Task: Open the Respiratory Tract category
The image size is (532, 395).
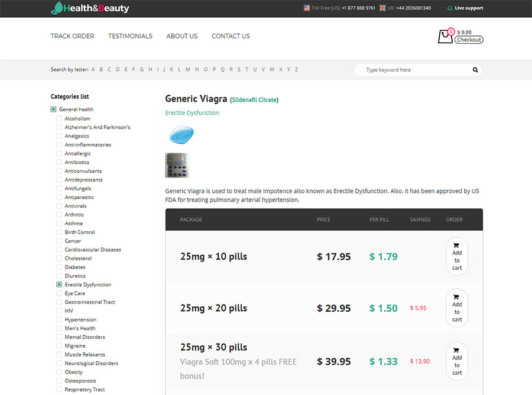Action: [x=85, y=390]
